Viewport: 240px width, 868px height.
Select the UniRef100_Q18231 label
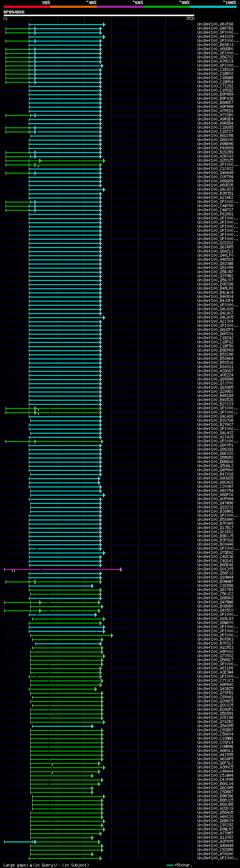[x=215, y=507]
